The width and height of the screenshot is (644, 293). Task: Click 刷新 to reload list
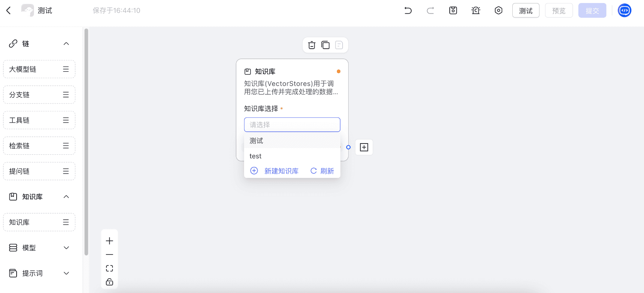pyautogui.click(x=322, y=171)
